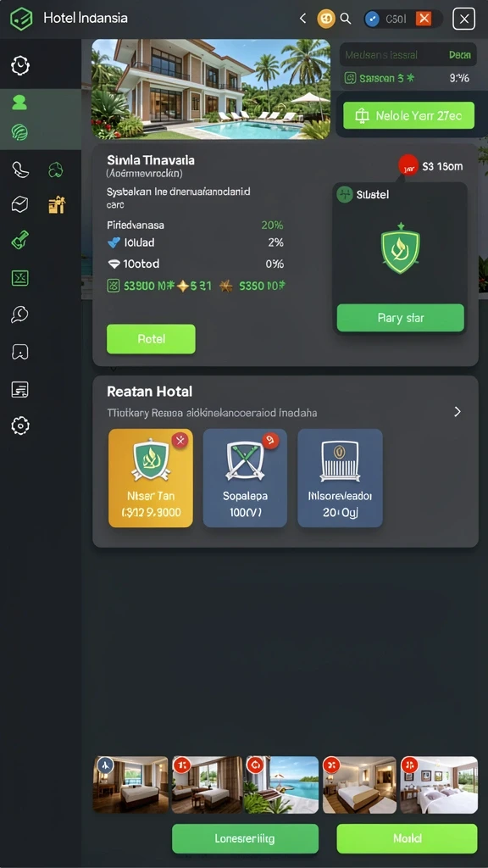The width and height of the screenshot is (488, 868).
Task: Click the orange coin icon in header
Action: [x=326, y=19]
